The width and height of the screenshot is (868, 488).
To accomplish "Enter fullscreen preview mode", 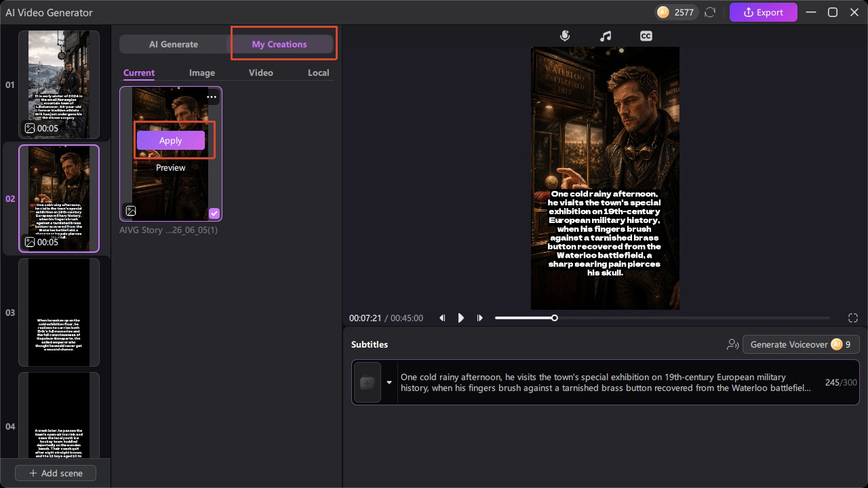I will pos(853,318).
